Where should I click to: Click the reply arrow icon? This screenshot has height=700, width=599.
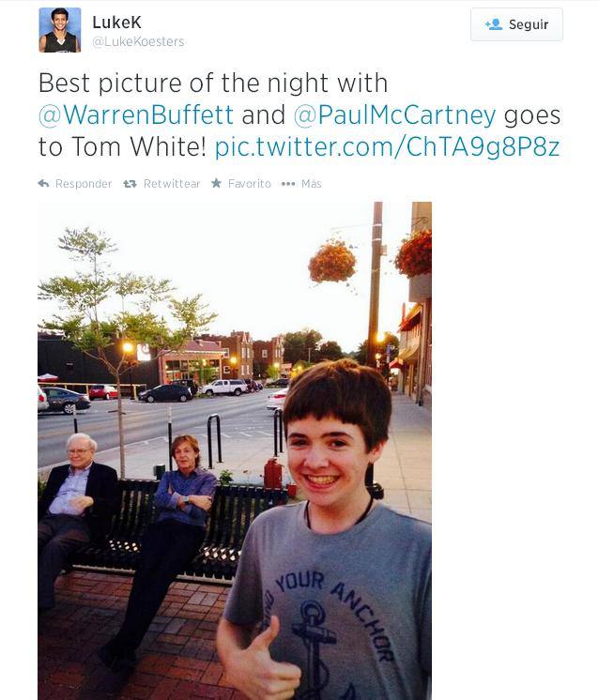coord(43,184)
